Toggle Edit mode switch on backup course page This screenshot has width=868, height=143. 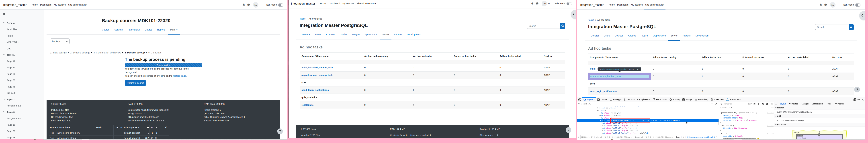click(280, 5)
